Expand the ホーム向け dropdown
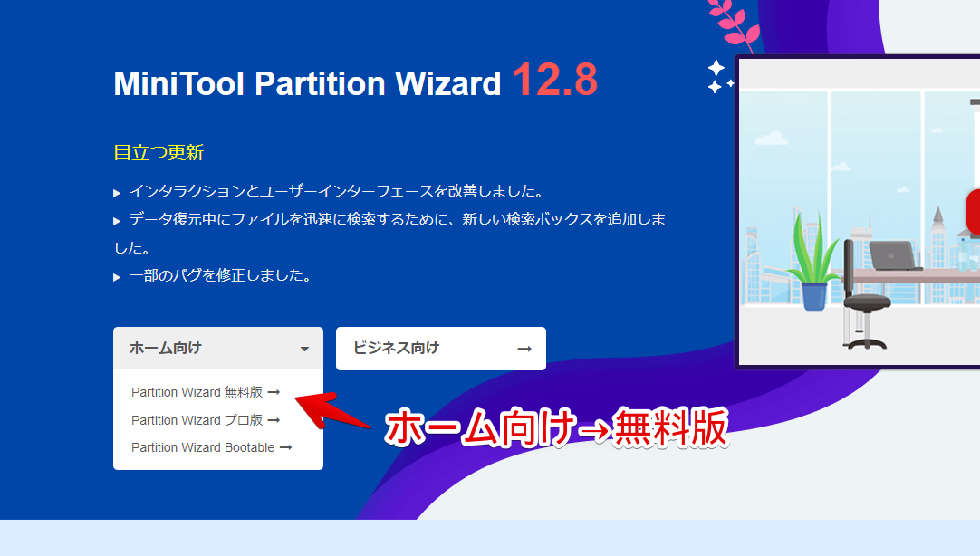The width and height of the screenshot is (980, 556). click(218, 348)
